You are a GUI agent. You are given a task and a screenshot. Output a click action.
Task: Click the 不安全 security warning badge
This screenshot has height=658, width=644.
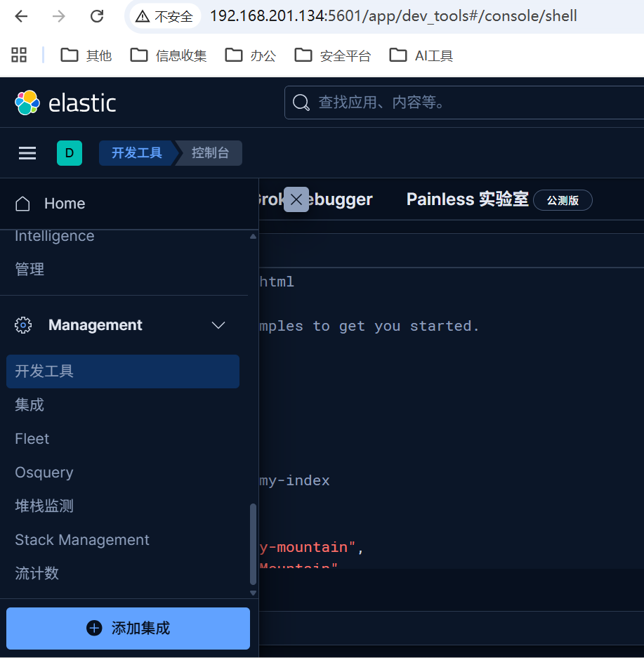click(x=164, y=16)
